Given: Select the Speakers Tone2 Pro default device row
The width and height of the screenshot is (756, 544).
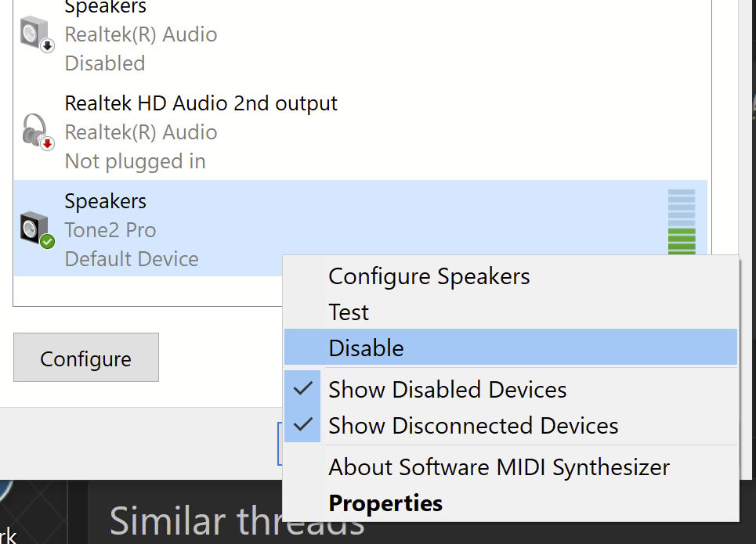Looking at the screenshot, I should click(360, 228).
